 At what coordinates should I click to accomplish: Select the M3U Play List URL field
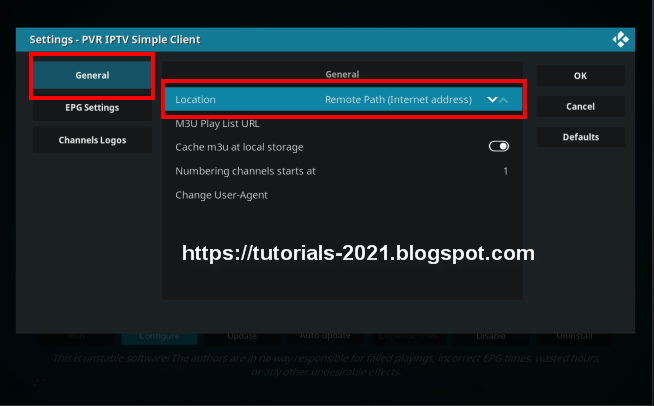tap(343, 124)
